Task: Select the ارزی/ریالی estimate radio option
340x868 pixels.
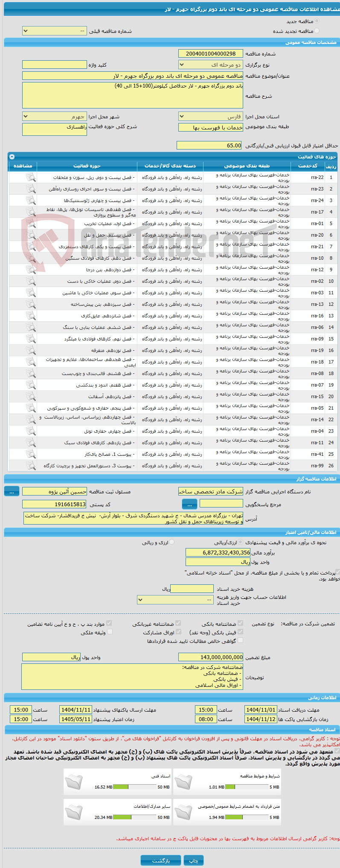Action: (x=241, y=542)
